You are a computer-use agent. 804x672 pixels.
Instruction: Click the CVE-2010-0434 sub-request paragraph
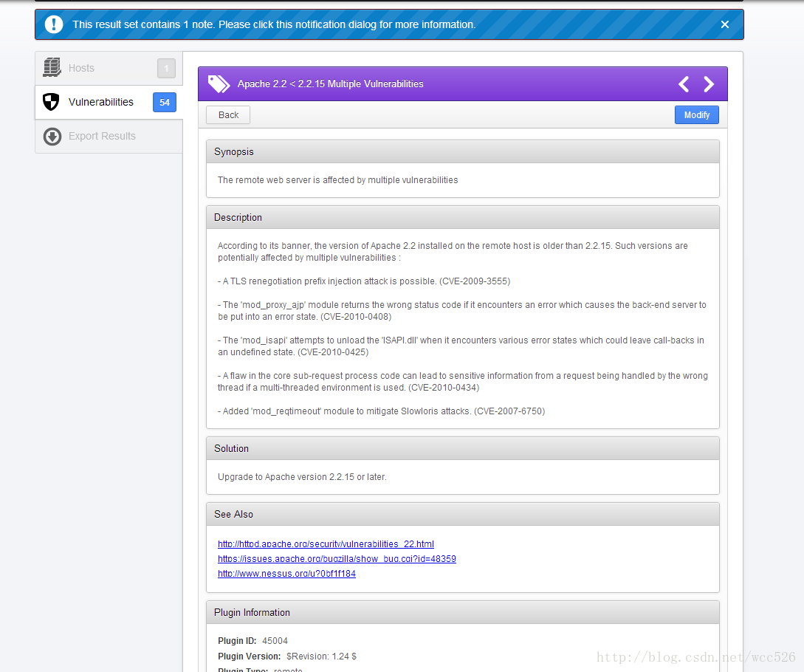pos(462,382)
